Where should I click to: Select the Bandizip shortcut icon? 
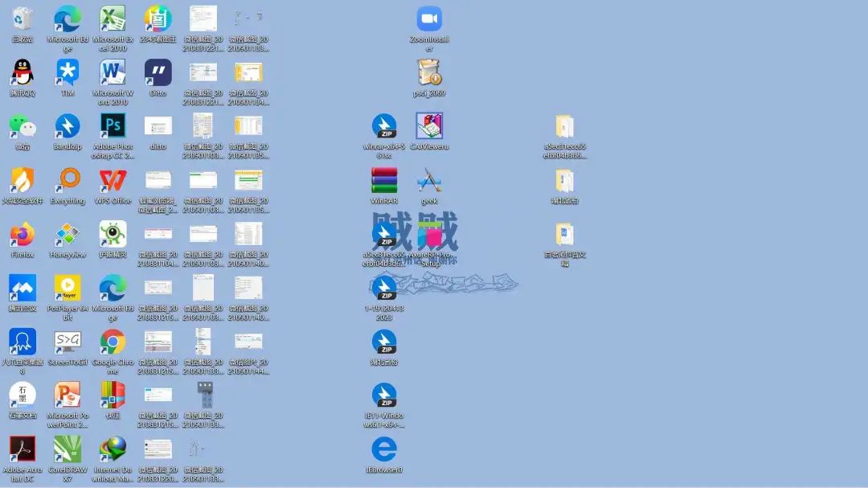pos(68,127)
